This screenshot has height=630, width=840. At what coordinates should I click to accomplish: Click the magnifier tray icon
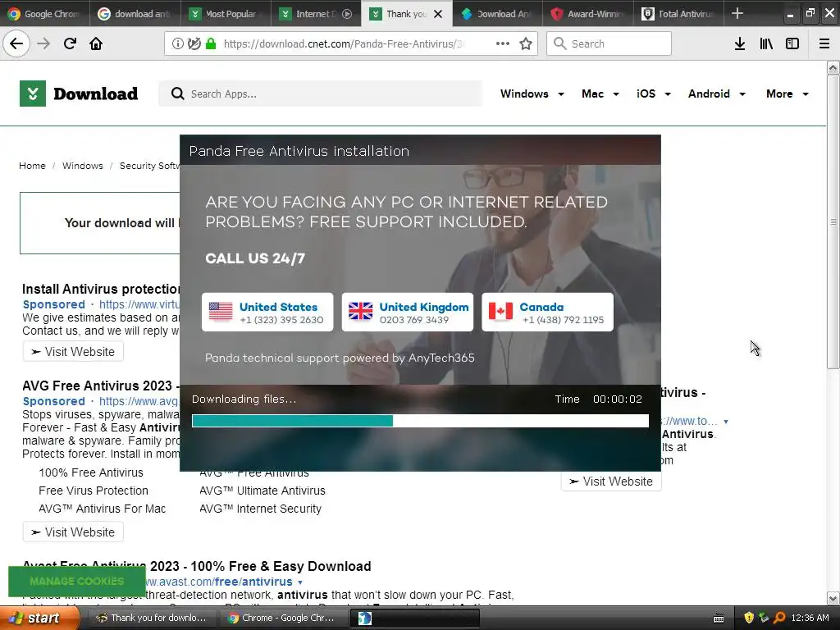pyautogui.click(x=779, y=618)
